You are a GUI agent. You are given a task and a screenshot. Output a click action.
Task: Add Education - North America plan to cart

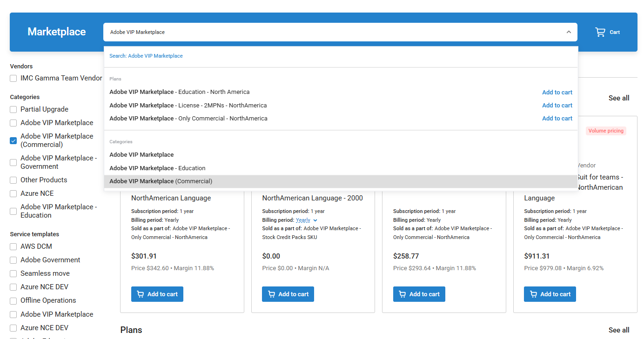(x=557, y=92)
